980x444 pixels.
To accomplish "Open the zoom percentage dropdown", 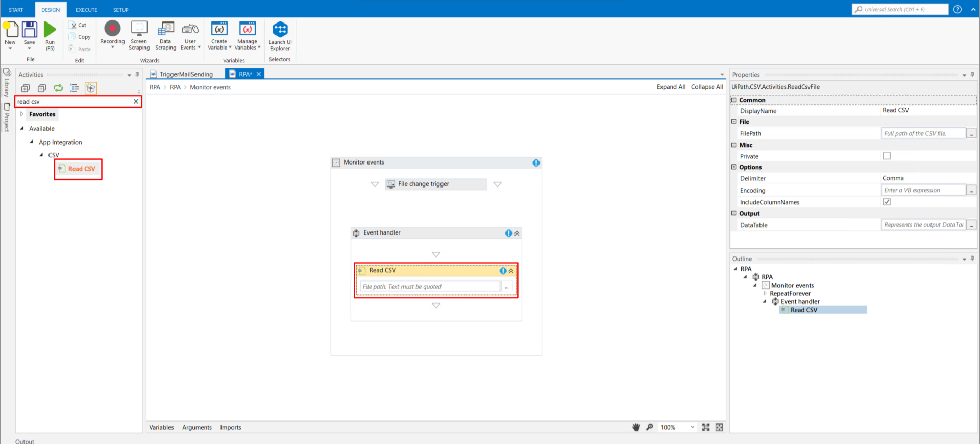I will click(x=692, y=427).
